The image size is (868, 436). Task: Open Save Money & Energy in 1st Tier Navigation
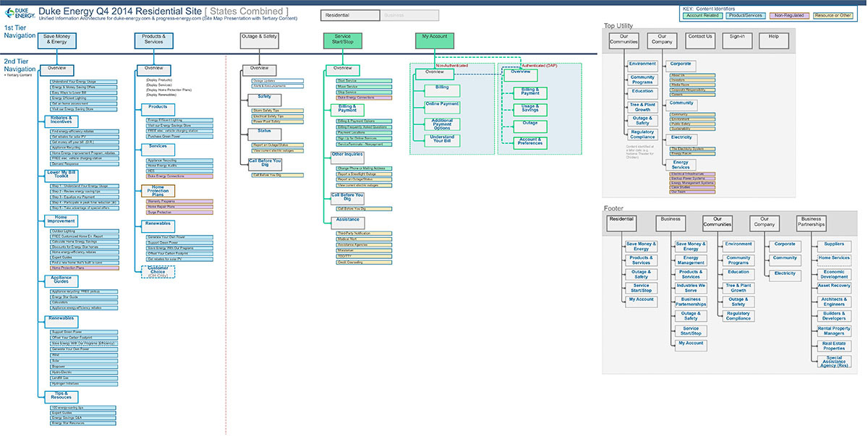click(x=57, y=40)
